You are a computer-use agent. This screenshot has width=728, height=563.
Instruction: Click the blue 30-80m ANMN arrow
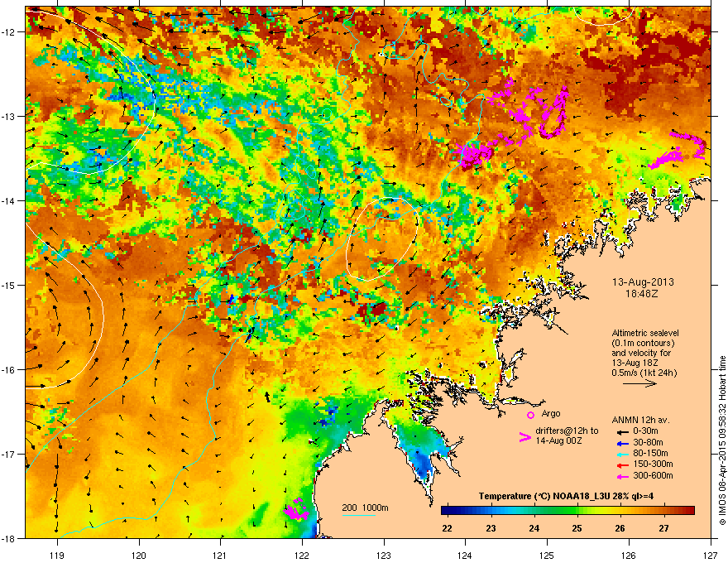click(621, 443)
